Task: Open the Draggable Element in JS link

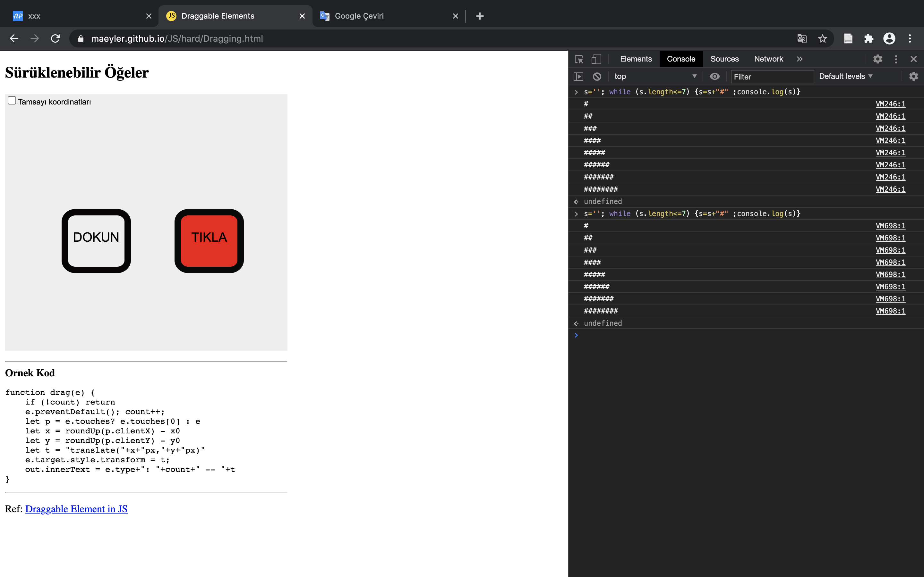Action: point(76,509)
